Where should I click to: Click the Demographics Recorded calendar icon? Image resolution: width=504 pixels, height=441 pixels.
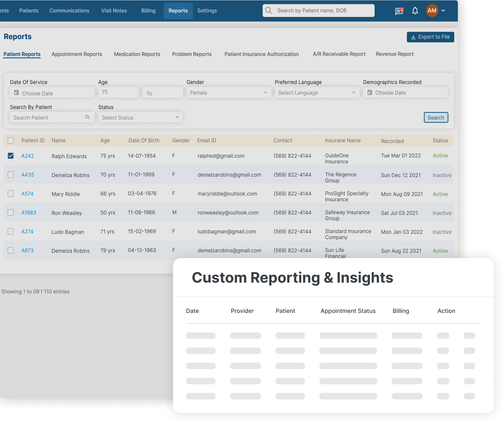click(x=370, y=93)
